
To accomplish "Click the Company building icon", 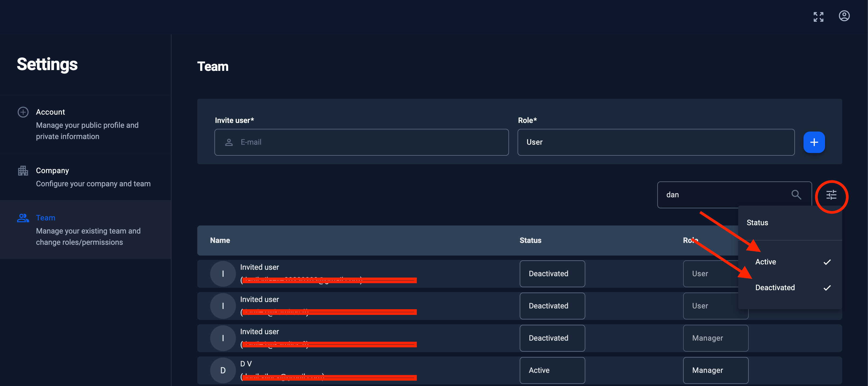I will pos(23,171).
